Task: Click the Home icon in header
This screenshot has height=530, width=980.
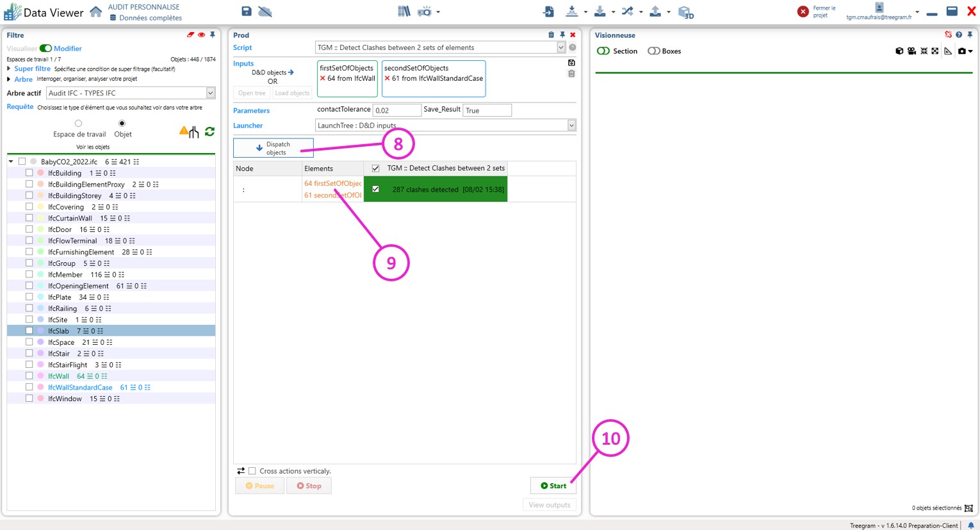Action: tap(95, 12)
